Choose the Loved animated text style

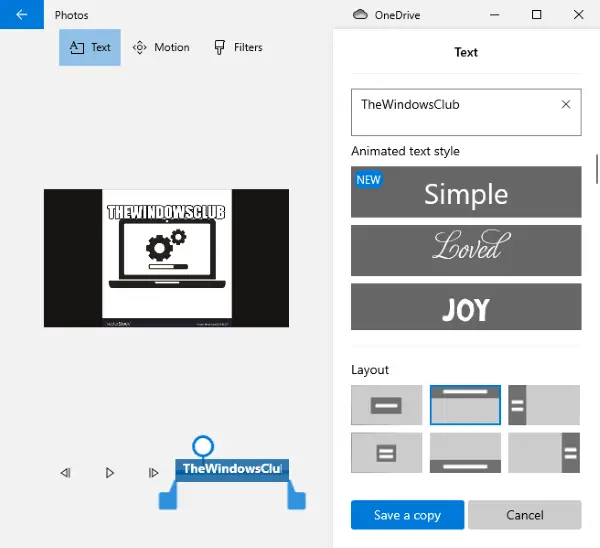point(466,250)
